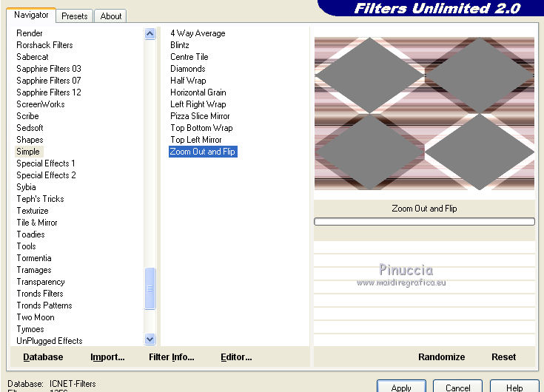Select the Texturize category

33,211
